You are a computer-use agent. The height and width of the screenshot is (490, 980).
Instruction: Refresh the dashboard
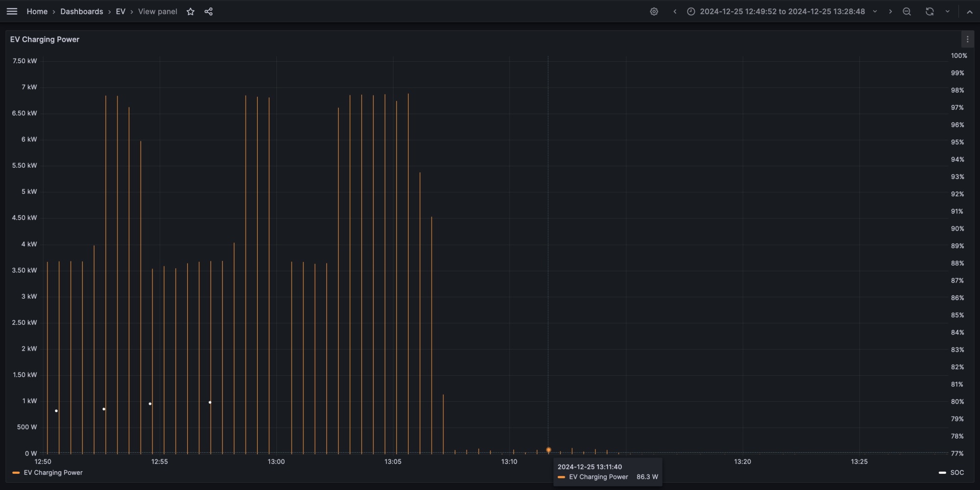tap(930, 11)
